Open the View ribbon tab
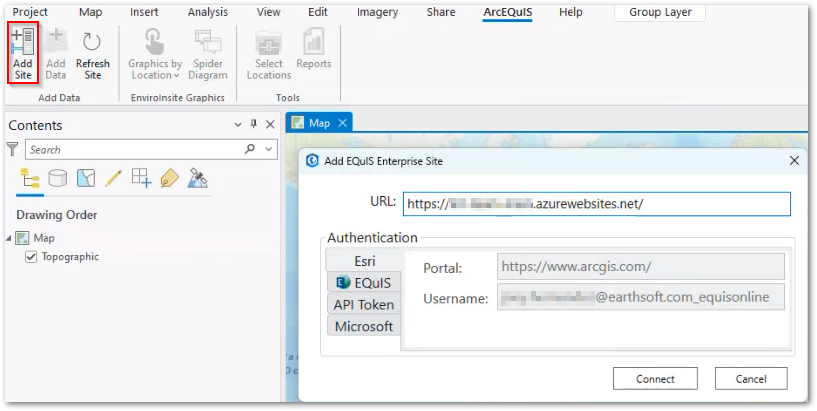The width and height of the screenshot is (817, 411). point(268,12)
